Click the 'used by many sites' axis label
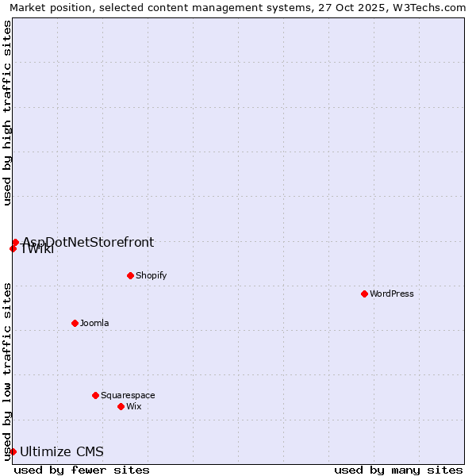Image resolution: width=476 pixels, height=476 pixels. click(x=398, y=470)
